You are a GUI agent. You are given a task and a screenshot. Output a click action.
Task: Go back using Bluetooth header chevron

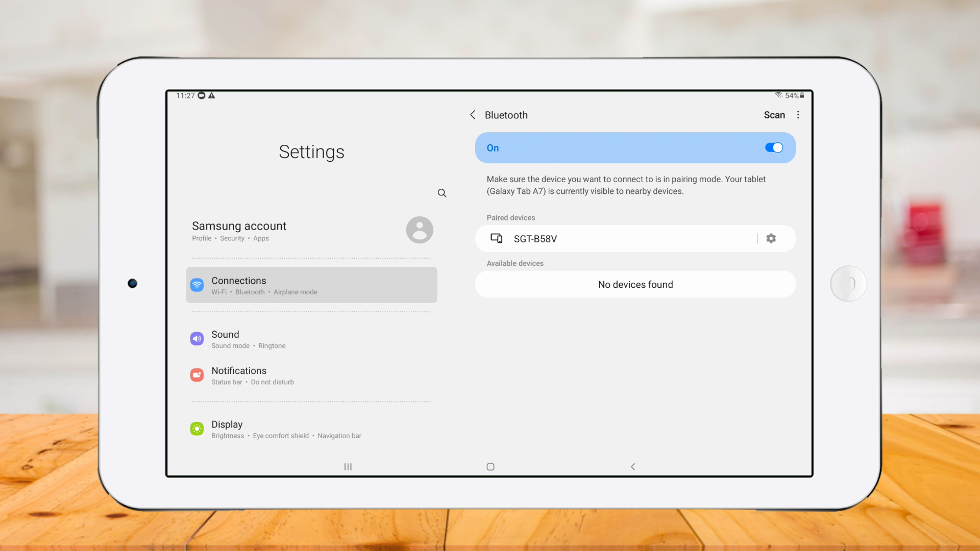473,115
